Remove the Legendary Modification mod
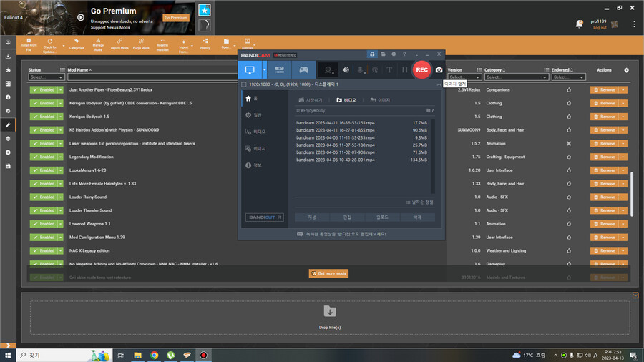644x362 pixels. [605, 157]
